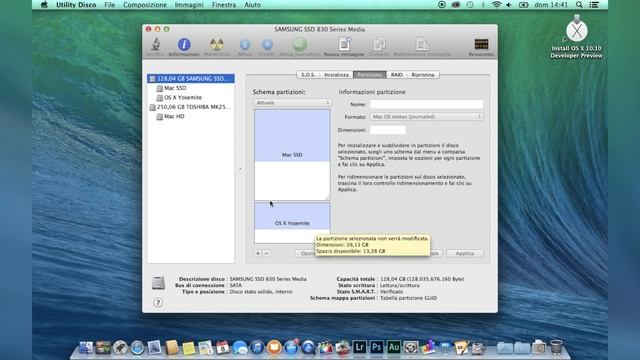Select the Mac SSD partition block
This screenshot has width=640, height=360.
click(292, 155)
